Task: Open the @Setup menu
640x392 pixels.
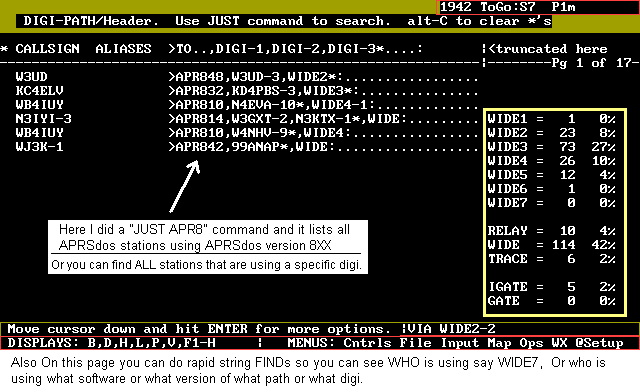Action: [x=599, y=343]
